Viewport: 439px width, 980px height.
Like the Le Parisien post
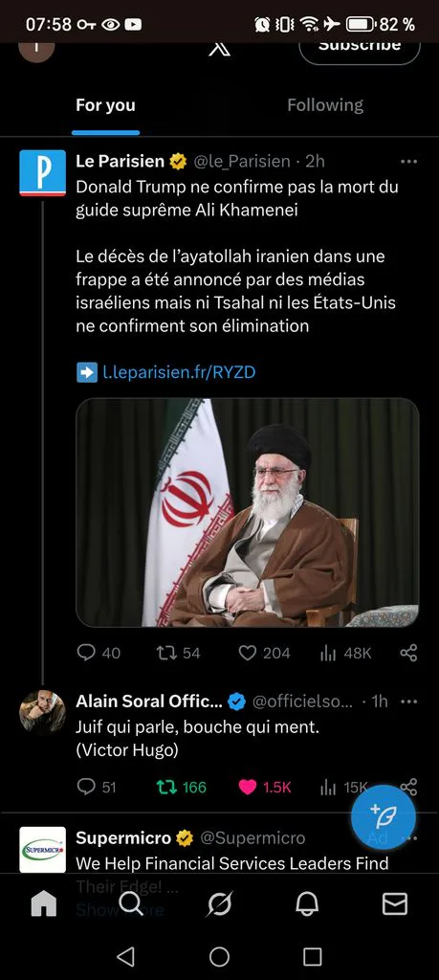(264, 653)
